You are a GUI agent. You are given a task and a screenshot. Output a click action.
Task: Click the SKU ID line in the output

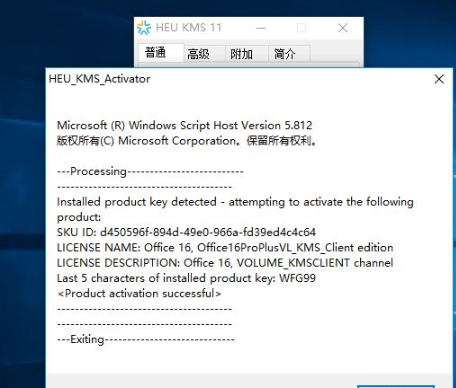point(186,232)
